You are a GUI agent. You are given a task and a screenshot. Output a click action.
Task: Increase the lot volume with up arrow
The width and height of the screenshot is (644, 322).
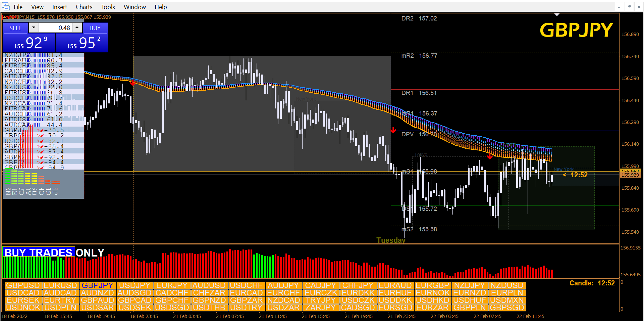(x=77, y=28)
